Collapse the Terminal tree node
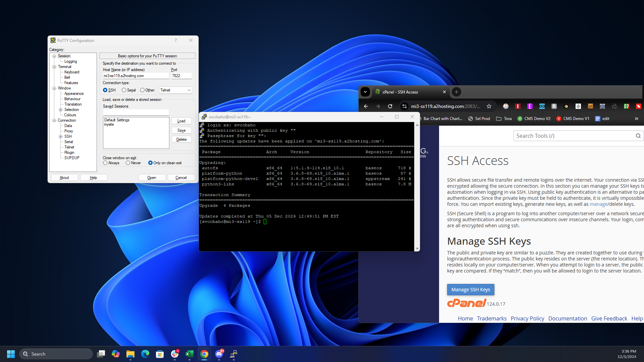The width and height of the screenshot is (644, 362). pos(54,67)
